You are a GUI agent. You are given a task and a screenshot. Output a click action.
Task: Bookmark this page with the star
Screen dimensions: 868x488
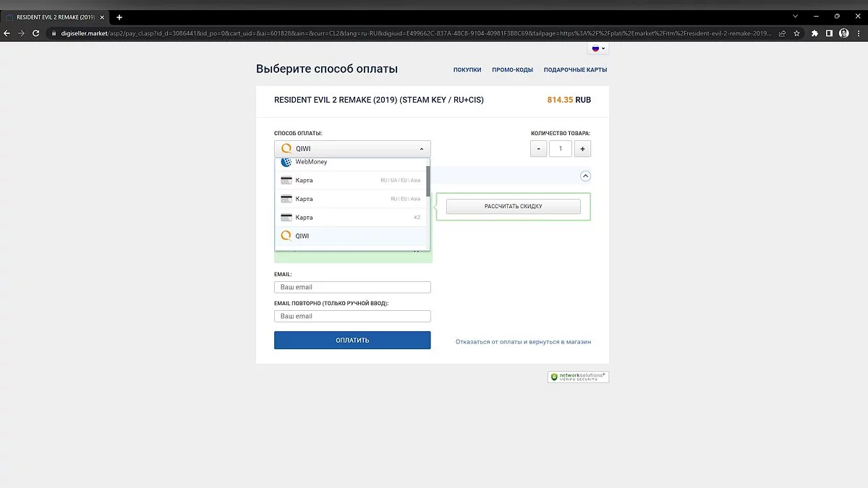796,33
